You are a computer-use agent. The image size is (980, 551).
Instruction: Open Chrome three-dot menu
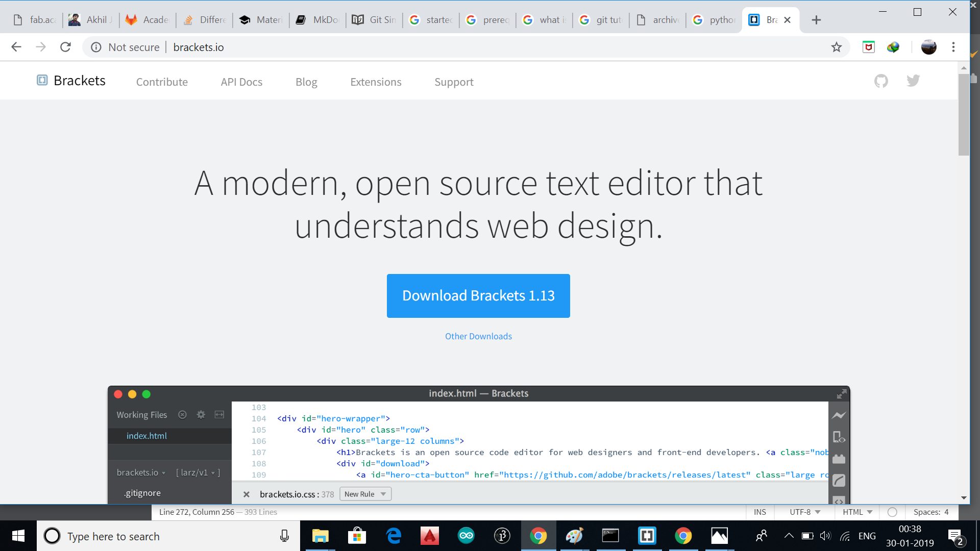point(953,47)
